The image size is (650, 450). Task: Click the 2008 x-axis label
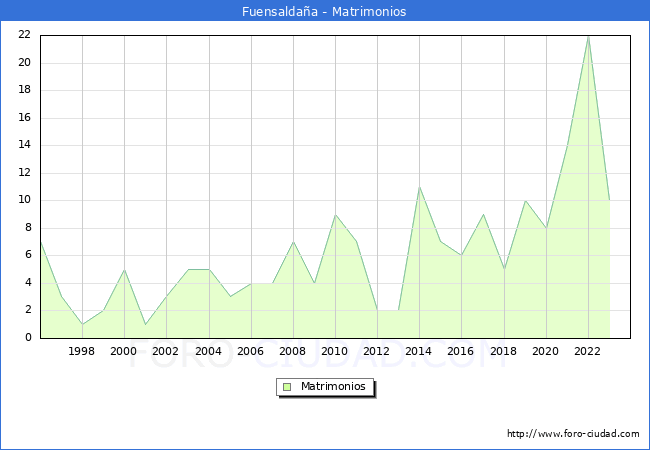point(293,351)
